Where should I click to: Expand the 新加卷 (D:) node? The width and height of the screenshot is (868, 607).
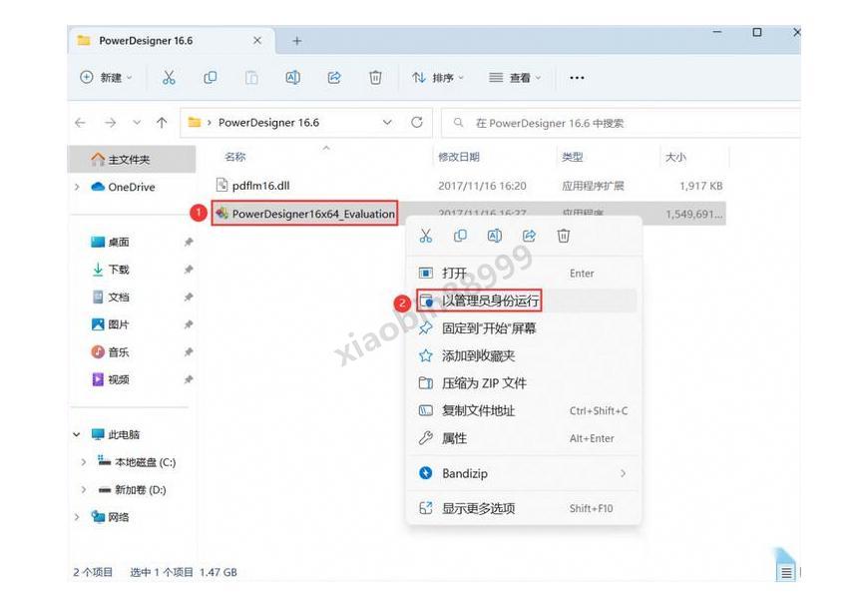(x=84, y=489)
